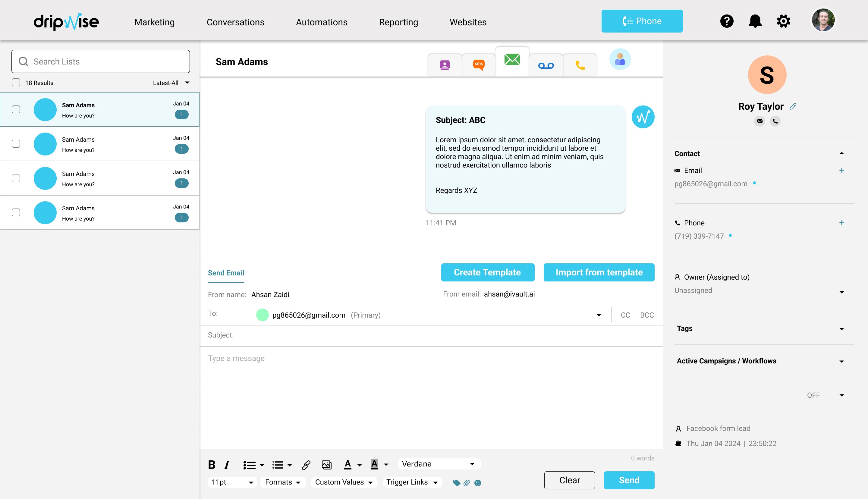Select the voicemail tab icon
The width and height of the screenshot is (868, 499).
(x=546, y=65)
